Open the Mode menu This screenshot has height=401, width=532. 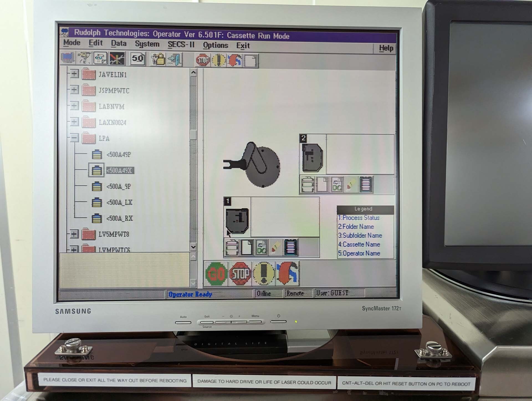tap(72, 43)
